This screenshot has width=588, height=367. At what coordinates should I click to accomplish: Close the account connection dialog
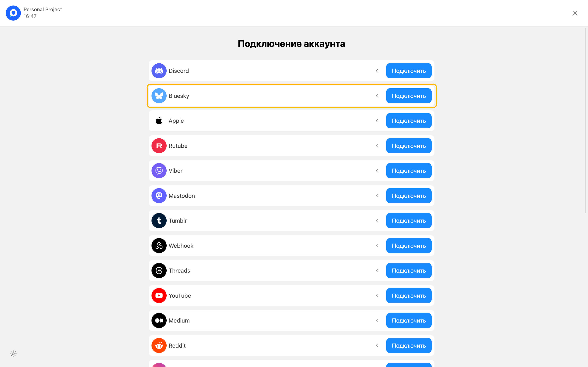click(x=575, y=13)
